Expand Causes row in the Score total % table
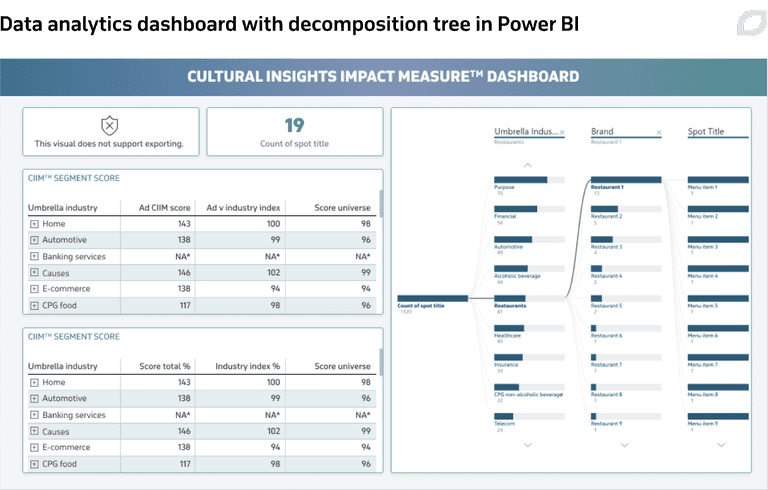Image resolution: width=768 pixels, height=490 pixels. (34, 431)
